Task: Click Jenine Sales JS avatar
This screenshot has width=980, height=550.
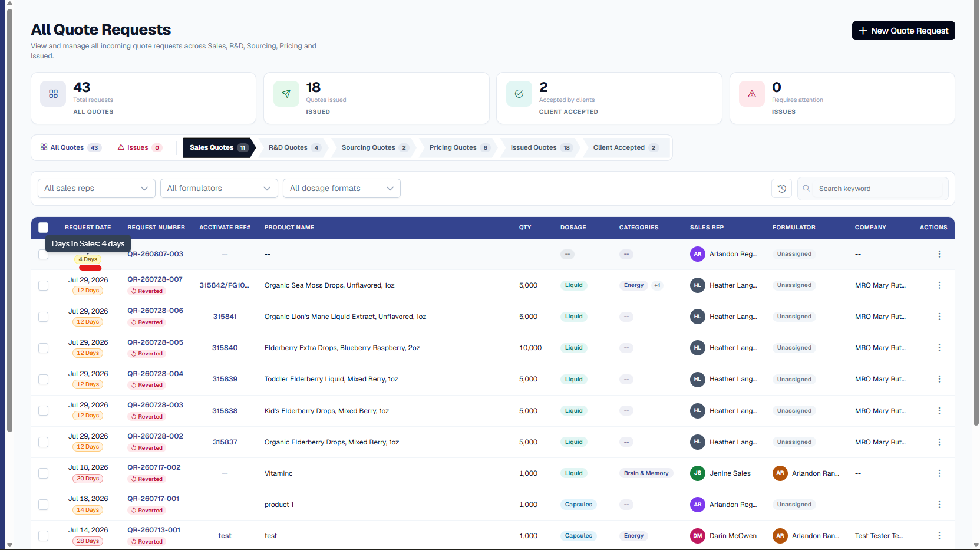Action: (x=698, y=473)
